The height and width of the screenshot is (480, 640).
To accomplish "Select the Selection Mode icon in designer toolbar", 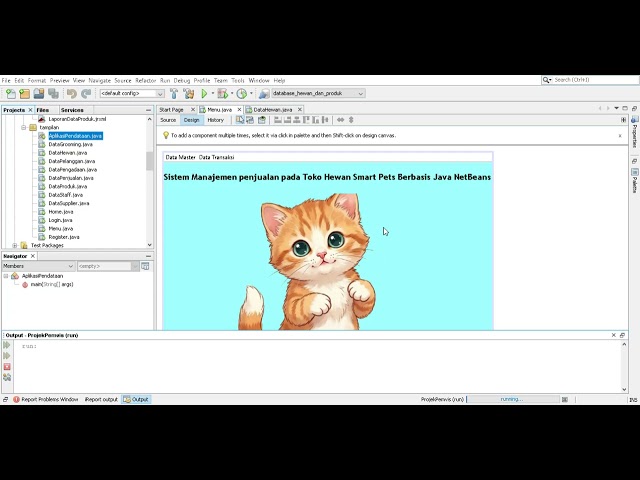I will [x=240, y=120].
